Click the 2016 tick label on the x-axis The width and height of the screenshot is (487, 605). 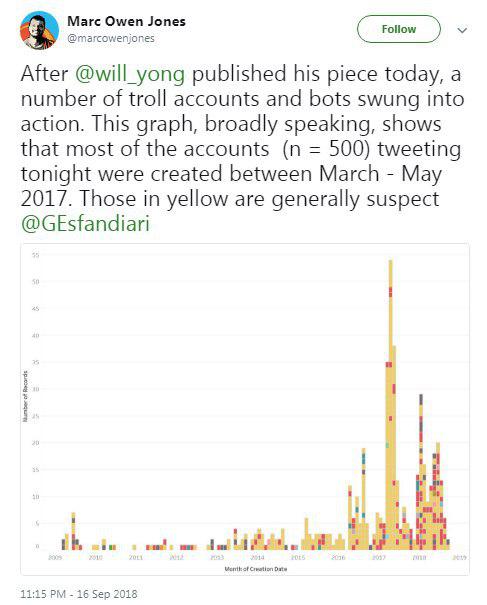click(338, 558)
